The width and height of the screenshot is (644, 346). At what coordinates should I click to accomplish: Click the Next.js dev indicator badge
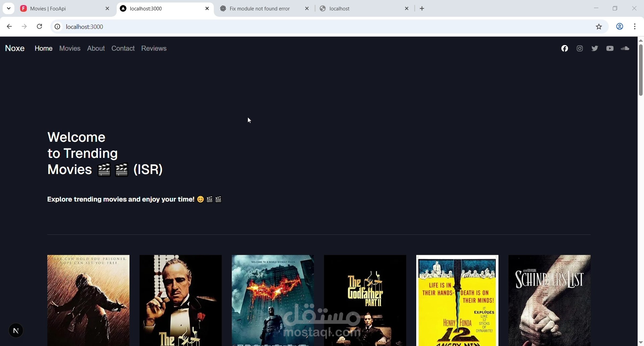(16, 331)
